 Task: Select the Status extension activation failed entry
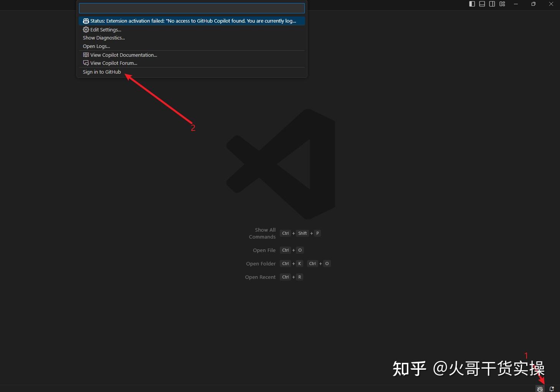coord(192,21)
